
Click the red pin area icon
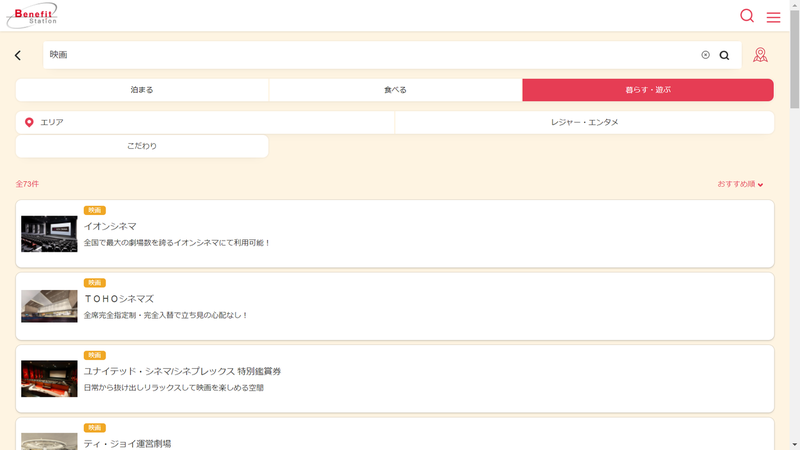click(29, 122)
